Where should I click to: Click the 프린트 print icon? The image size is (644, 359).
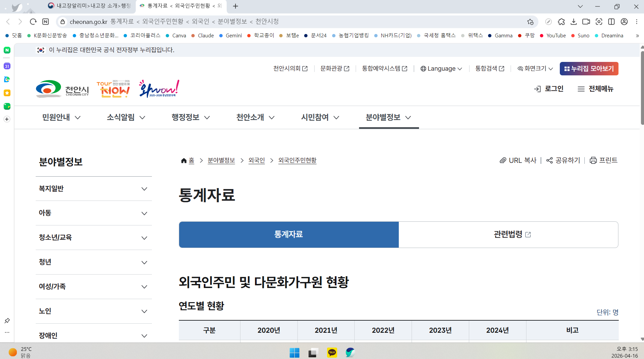593,160
